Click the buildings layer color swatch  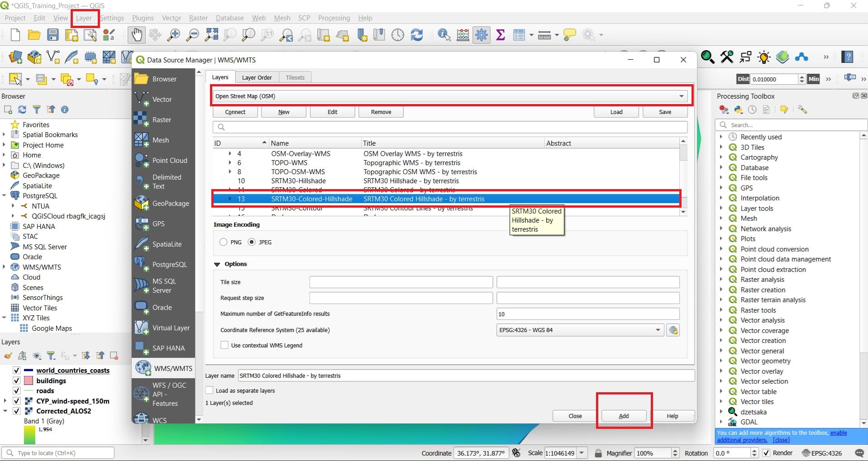[29, 380]
